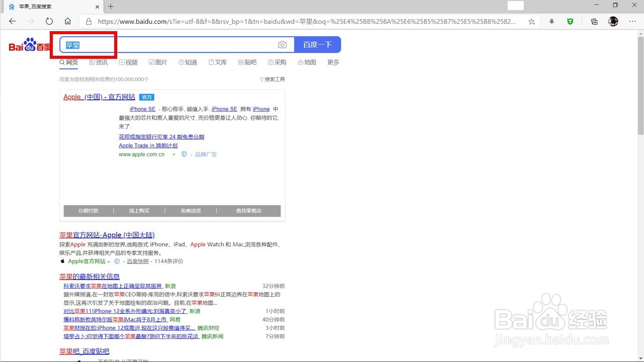This screenshot has width=644, height=362.
Task: Open 1144条评价 reviews link
Action: (169, 261)
